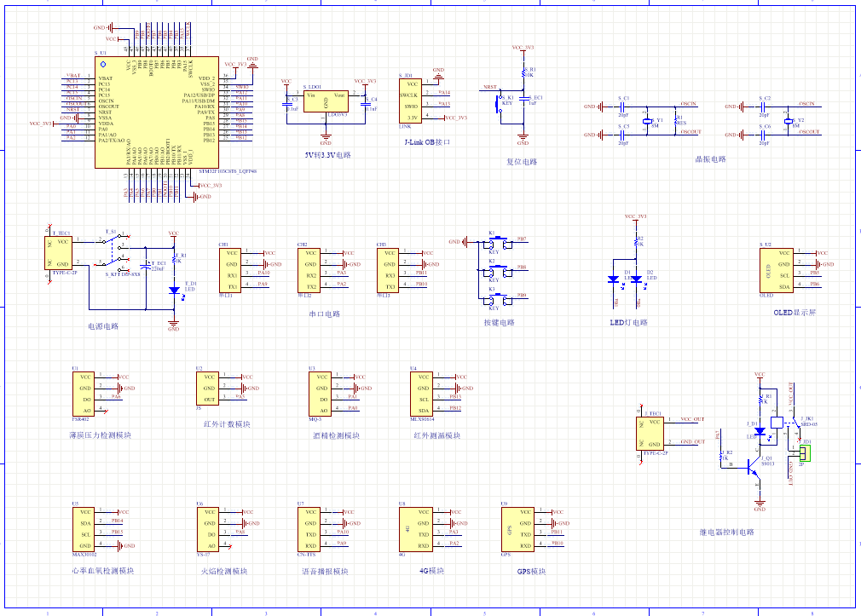The height and width of the screenshot is (616, 861).
Task: Select the CH1 serial port connector
Action: pos(232,270)
